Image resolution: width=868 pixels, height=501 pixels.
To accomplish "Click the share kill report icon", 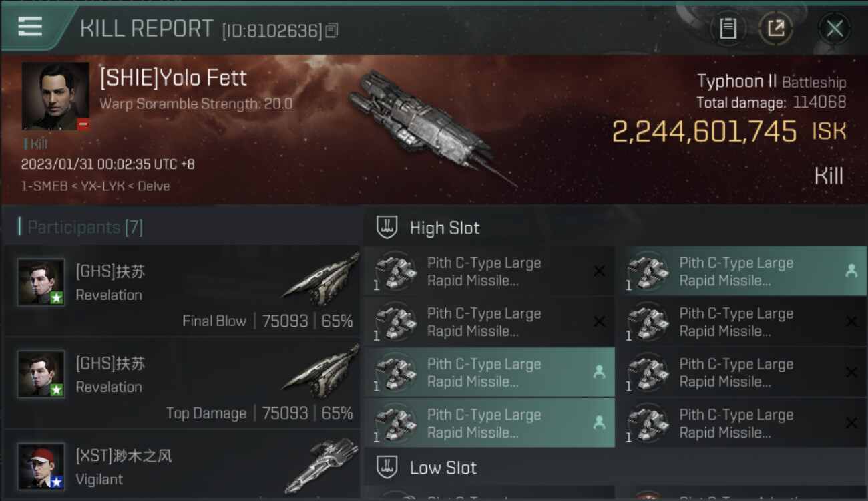I will pyautogui.click(x=776, y=29).
